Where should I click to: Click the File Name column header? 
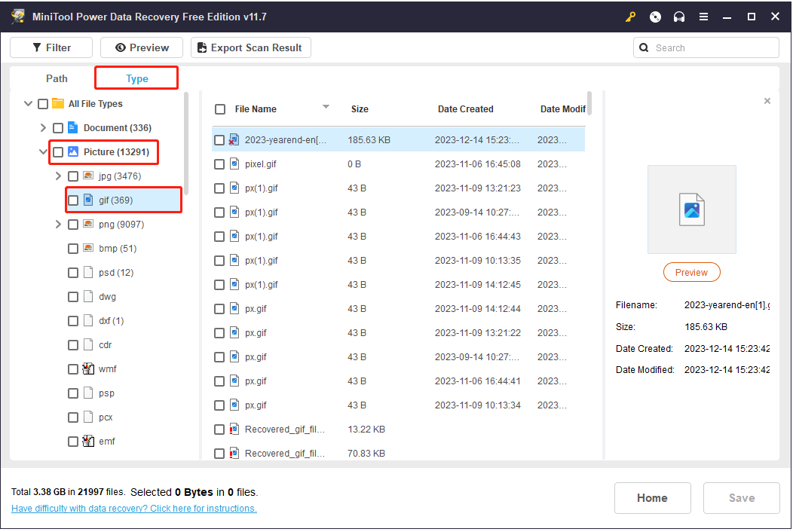(256, 109)
